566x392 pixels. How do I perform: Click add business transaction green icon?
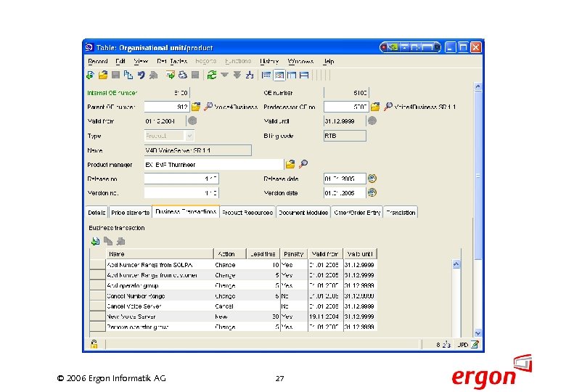pos(95,241)
